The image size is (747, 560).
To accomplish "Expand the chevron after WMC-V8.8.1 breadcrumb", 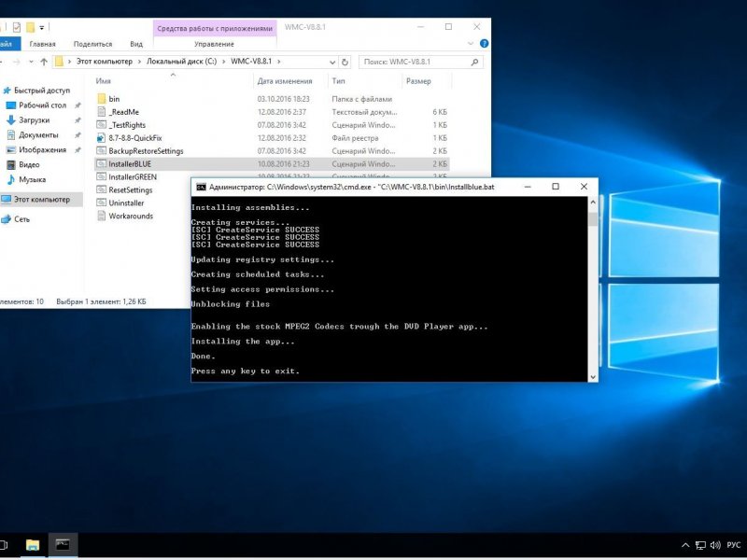I will pos(278,62).
